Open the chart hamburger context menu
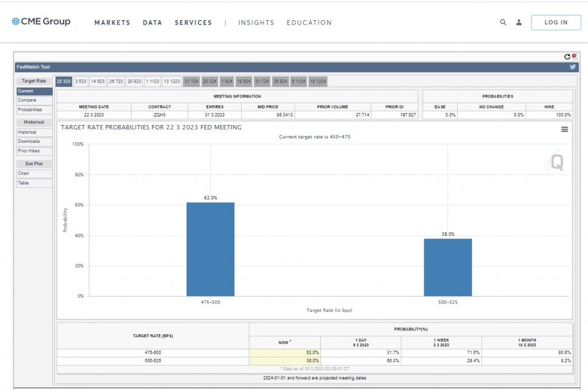 coord(564,130)
